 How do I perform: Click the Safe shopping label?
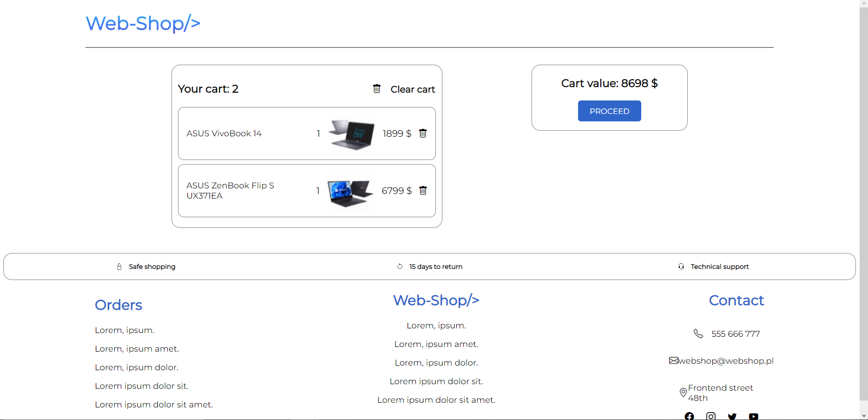152,267
